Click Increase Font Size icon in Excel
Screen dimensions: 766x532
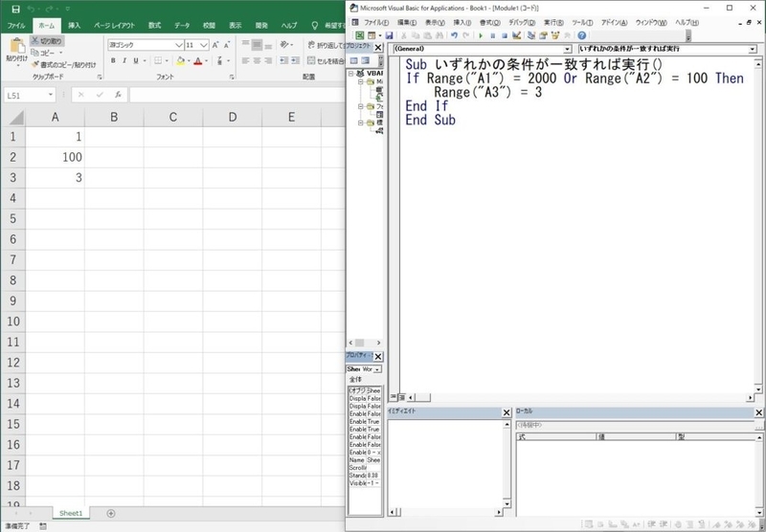click(x=215, y=45)
